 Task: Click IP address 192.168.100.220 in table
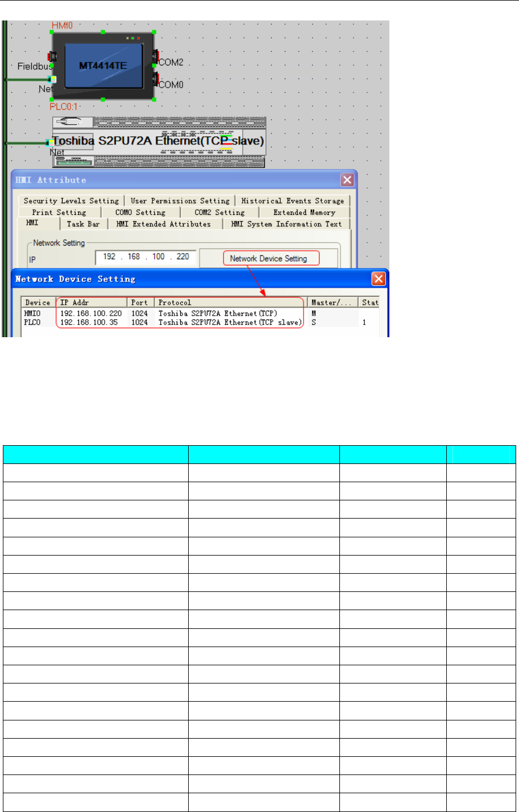(x=91, y=313)
